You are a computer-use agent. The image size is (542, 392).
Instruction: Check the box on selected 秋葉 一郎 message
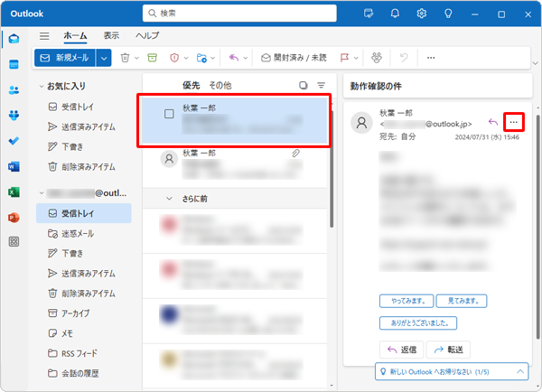169,114
